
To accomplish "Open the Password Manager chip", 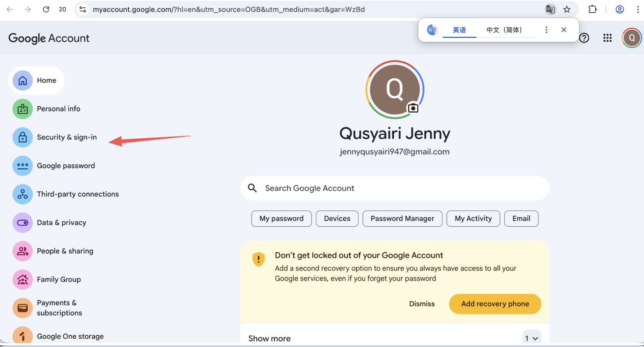I will click(402, 219).
